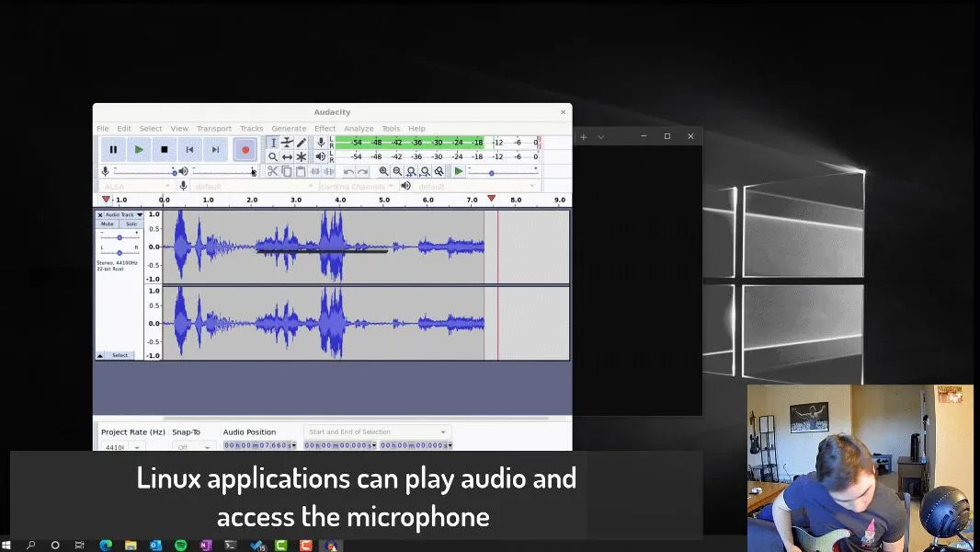Image resolution: width=980 pixels, height=552 pixels.
Task: Adjust the playback speed slider
Action: 502,172
